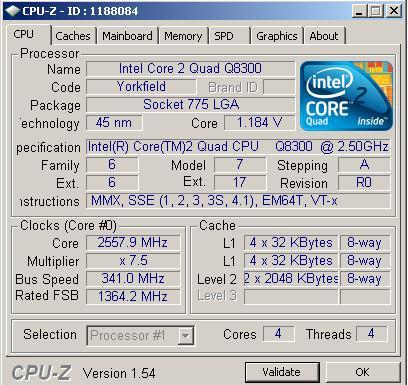408x385 pixels.
Task: Click the Validate button
Action: pyautogui.click(x=282, y=372)
